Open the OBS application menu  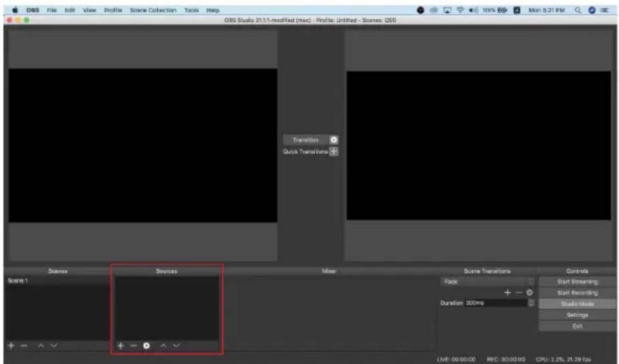coord(33,10)
